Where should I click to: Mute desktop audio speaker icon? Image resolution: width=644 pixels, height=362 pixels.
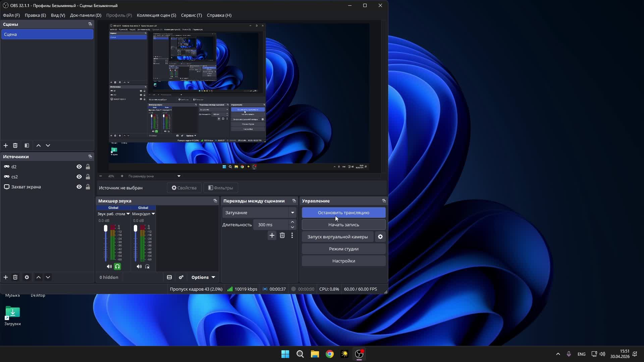point(109,266)
